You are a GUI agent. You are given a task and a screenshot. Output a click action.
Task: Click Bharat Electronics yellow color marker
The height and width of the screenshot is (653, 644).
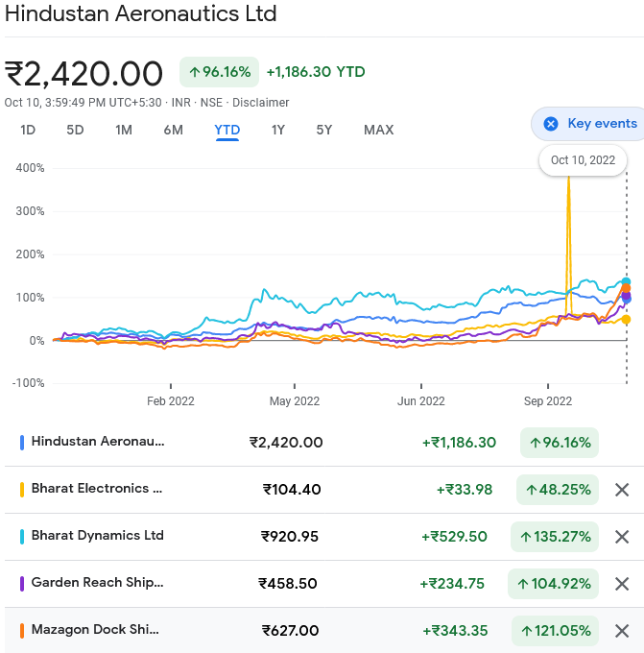pos(22,490)
